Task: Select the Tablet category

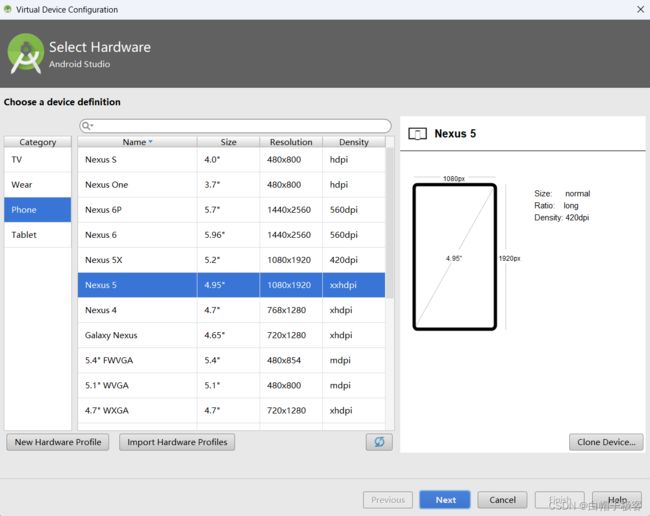Action: (x=38, y=235)
